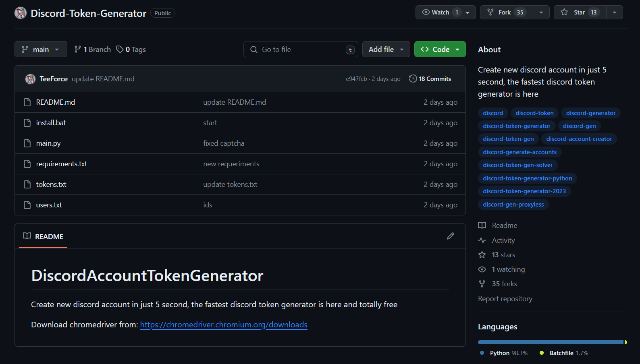Click the yellow-green Batchfile segment of the language bar

(x=626, y=342)
